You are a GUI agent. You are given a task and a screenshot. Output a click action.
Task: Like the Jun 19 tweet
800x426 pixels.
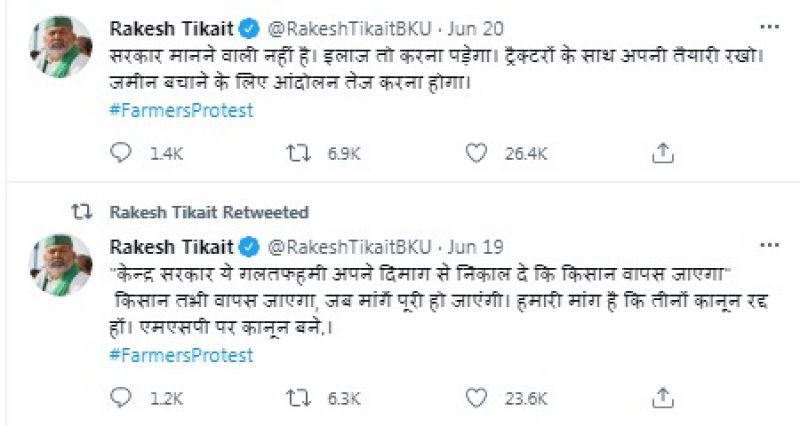pyautogui.click(x=477, y=397)
